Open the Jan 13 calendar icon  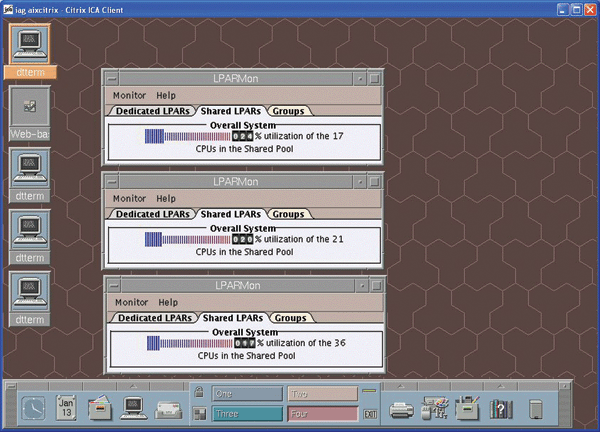point(66,406)
